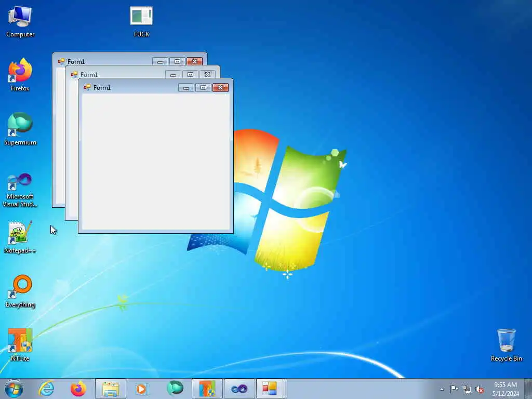This screenshot has height=399, width=532.
Task: Show hidden system tray icons
Action: coord(442,389)
